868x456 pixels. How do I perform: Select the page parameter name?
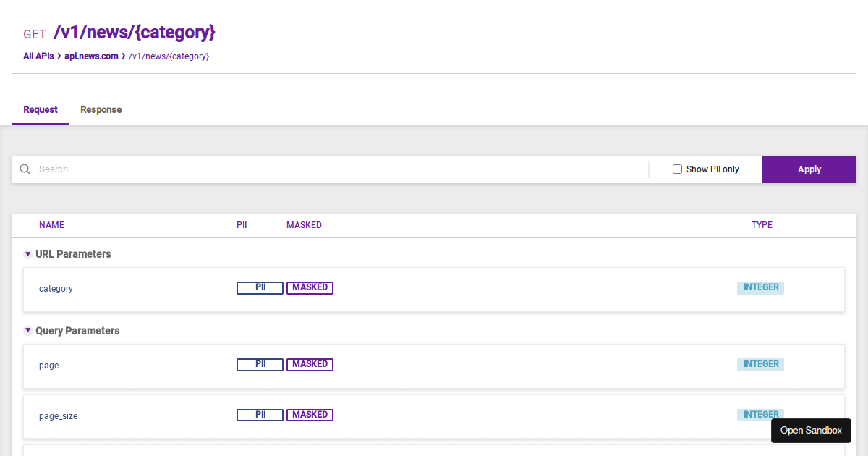49,366
